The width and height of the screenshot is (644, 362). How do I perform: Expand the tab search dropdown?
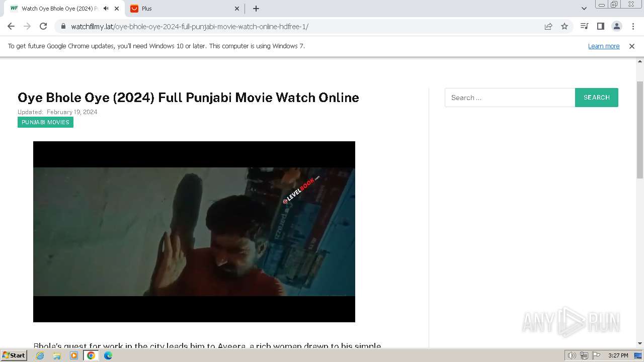(x=584, y=9)
